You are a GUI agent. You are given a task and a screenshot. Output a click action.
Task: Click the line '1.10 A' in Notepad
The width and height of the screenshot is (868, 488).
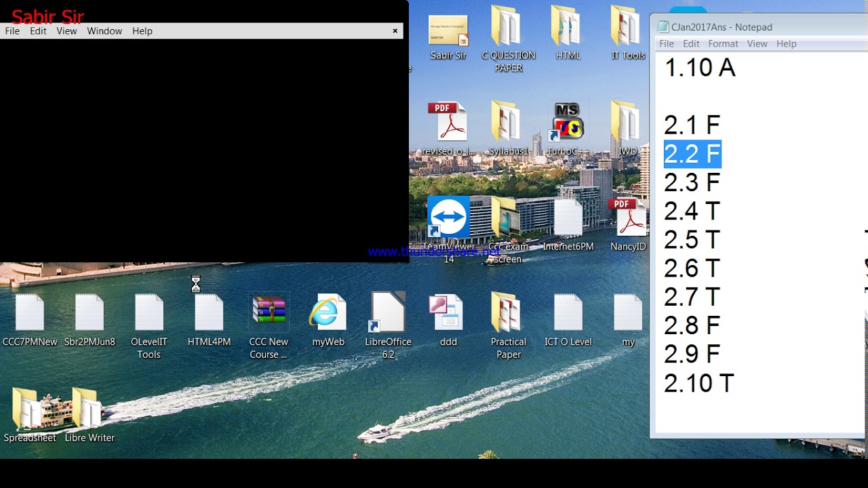pos(700,68)
